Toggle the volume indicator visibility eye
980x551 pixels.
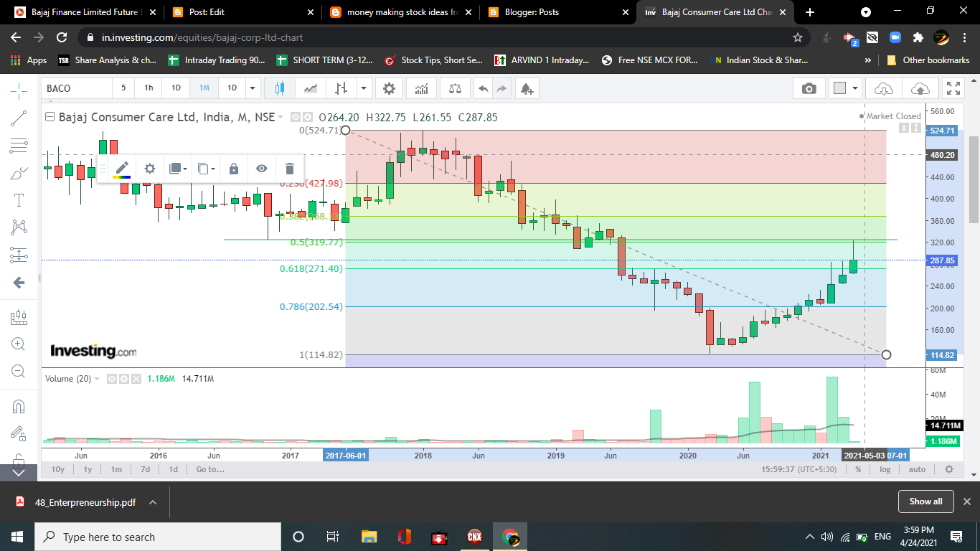(x=112, y=379)
